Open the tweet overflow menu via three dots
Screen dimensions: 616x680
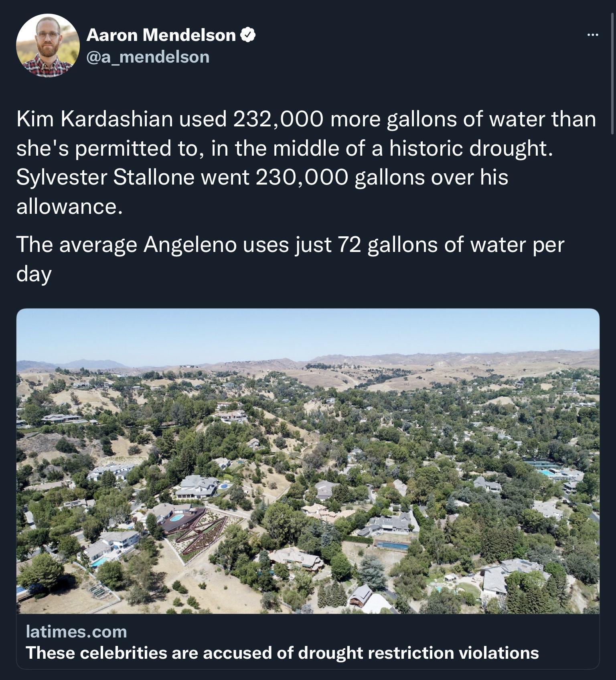[594, 35]
